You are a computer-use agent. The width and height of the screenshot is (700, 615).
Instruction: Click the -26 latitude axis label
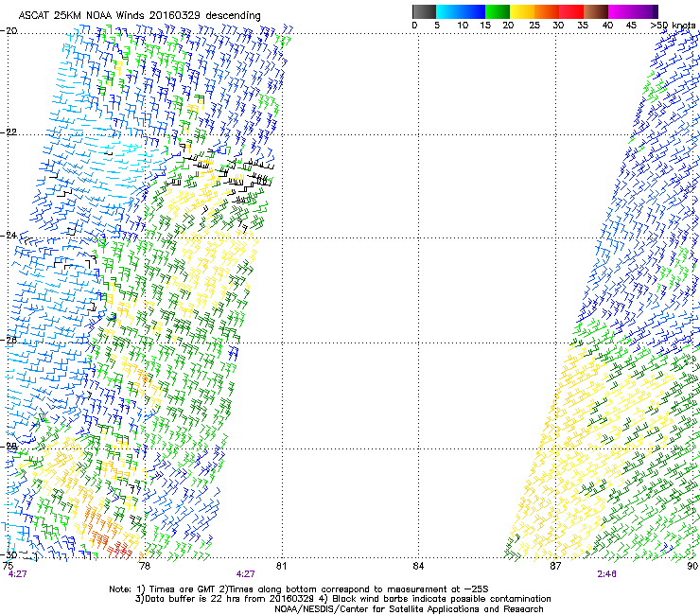9,340
